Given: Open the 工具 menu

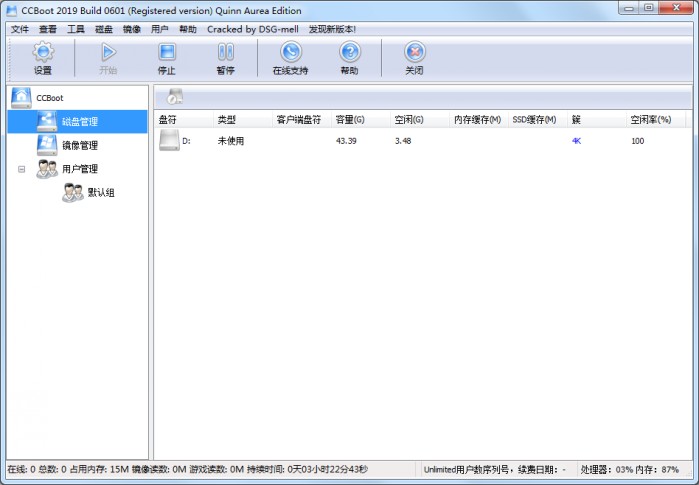Looking at the screenshot, I should [x=76, y=29].
